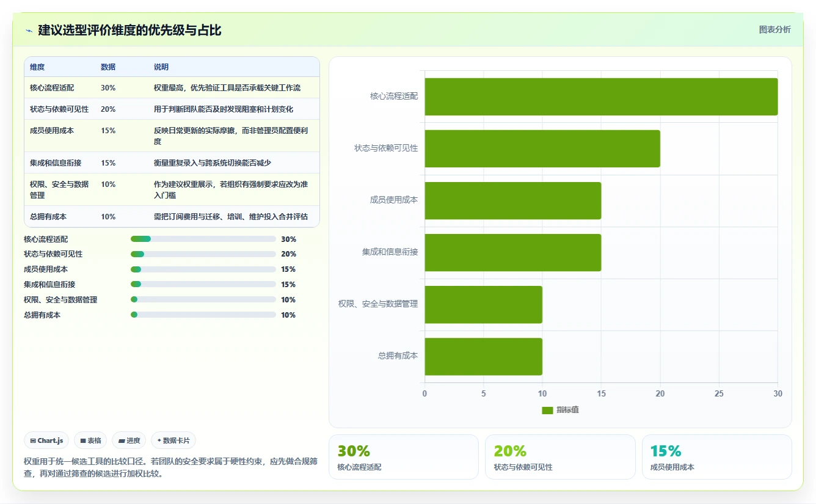Viewport: 816px width, 504px height.
Task: Click the progress bar for 集成和信息衔接
Action: point(203,285)
